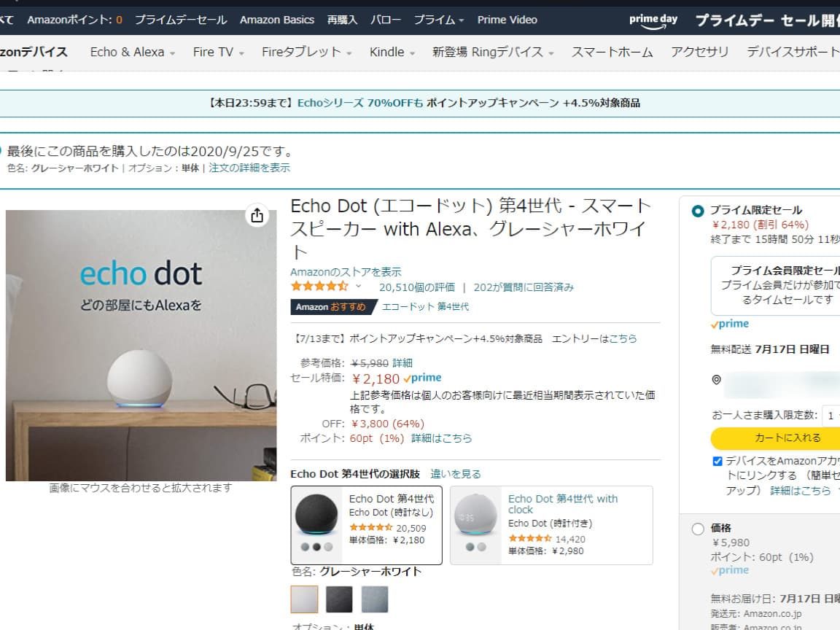Viewport: 840px width, 630px height.
Task: Open the 注文の詳細を表示 link
Action: coord(249,168)
